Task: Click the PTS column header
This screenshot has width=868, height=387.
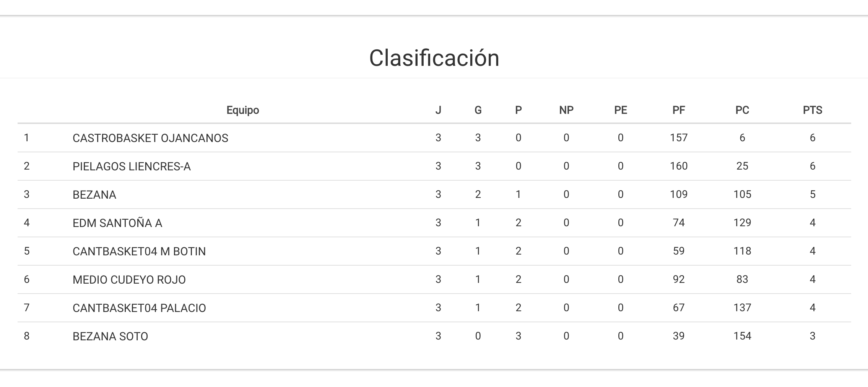Action: [812, 110]
